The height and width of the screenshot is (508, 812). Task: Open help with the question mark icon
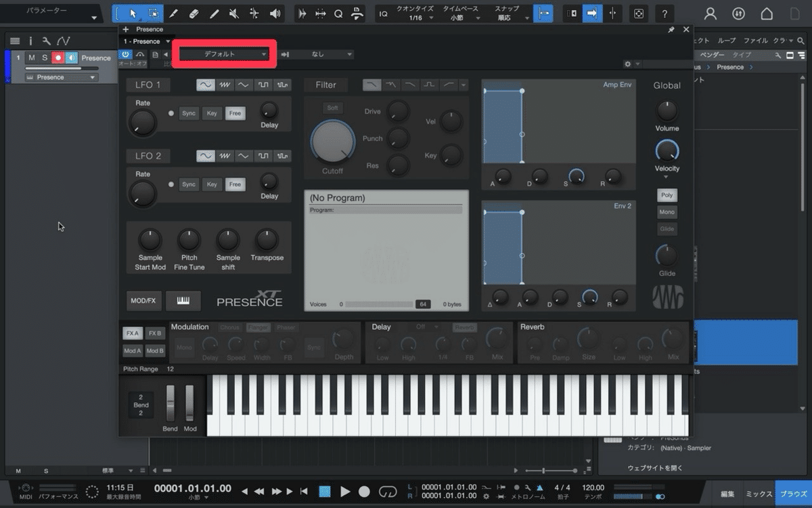665,13
